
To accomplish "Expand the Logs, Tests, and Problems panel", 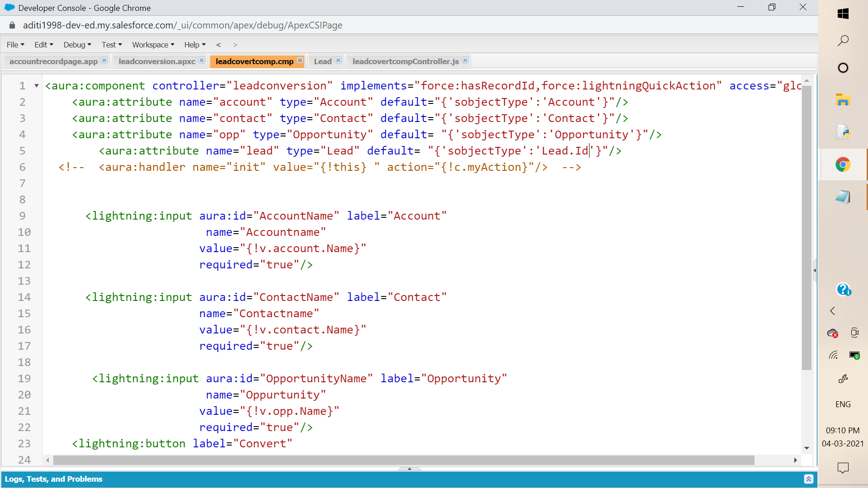I will pos(809,479).
